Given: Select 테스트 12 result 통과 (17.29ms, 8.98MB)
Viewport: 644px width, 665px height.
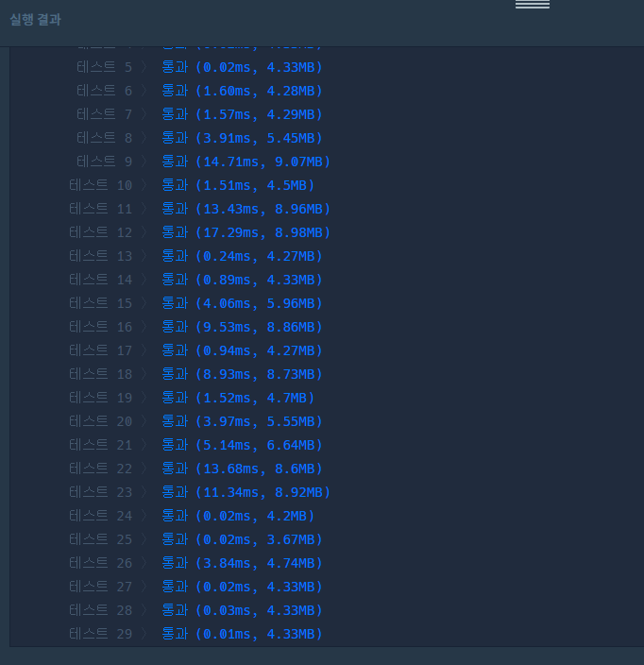Looking at the screenshot, I should [x=246, y=232].
